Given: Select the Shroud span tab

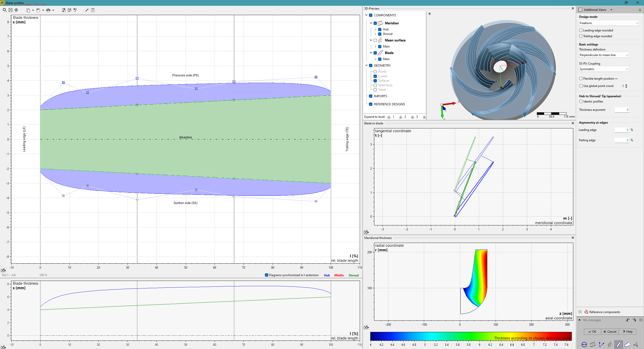Looking at the screenshot, I should (x=353, y=275).
